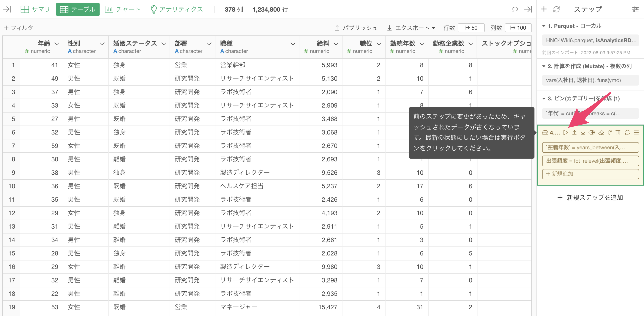Open the `在籍年数` = years_between token
This screenshot has width=644, height=316.
point(591,147)
